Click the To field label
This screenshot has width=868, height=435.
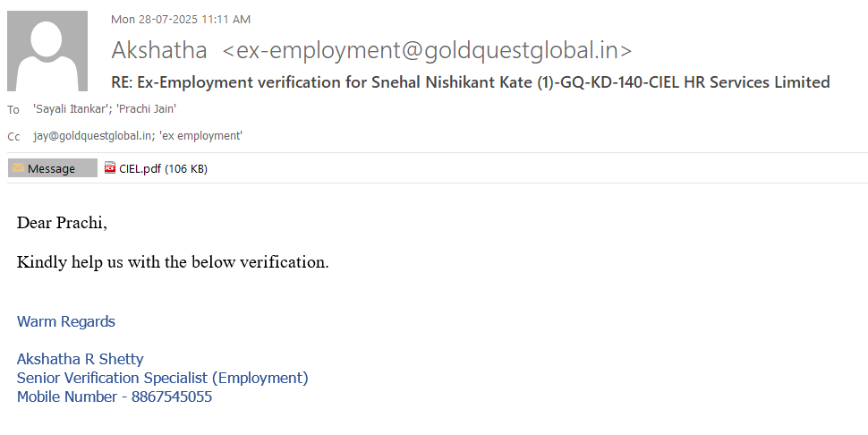pos(13,110)
